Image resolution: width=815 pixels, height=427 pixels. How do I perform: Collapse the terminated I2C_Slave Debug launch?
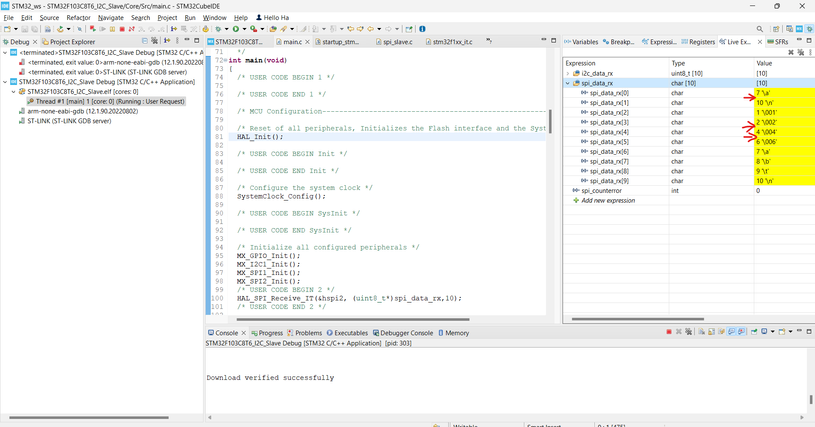click(x=6, y=53)
